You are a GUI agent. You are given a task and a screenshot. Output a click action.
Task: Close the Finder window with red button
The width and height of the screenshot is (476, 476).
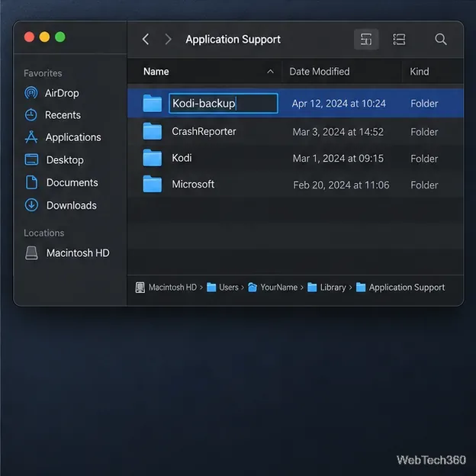pos(29,37)
